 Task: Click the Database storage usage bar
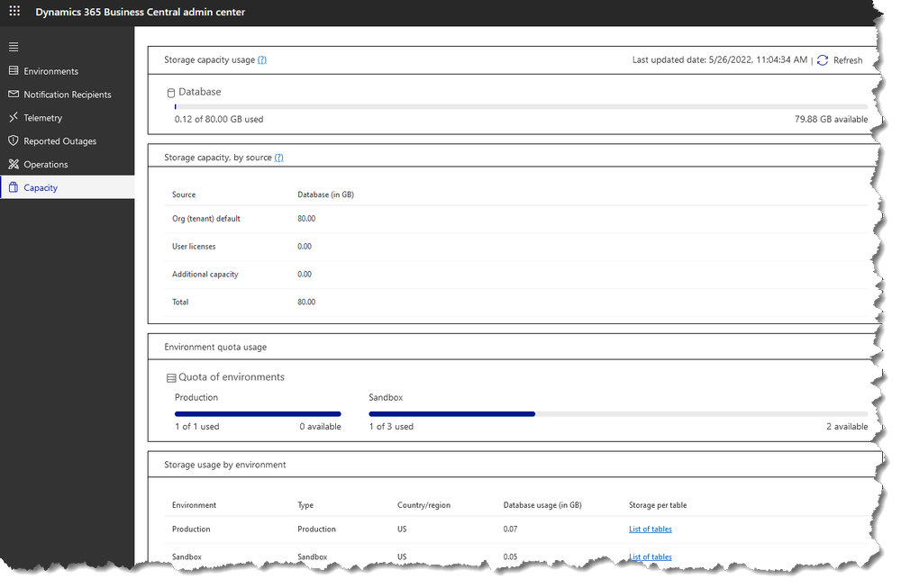point(521,107)
